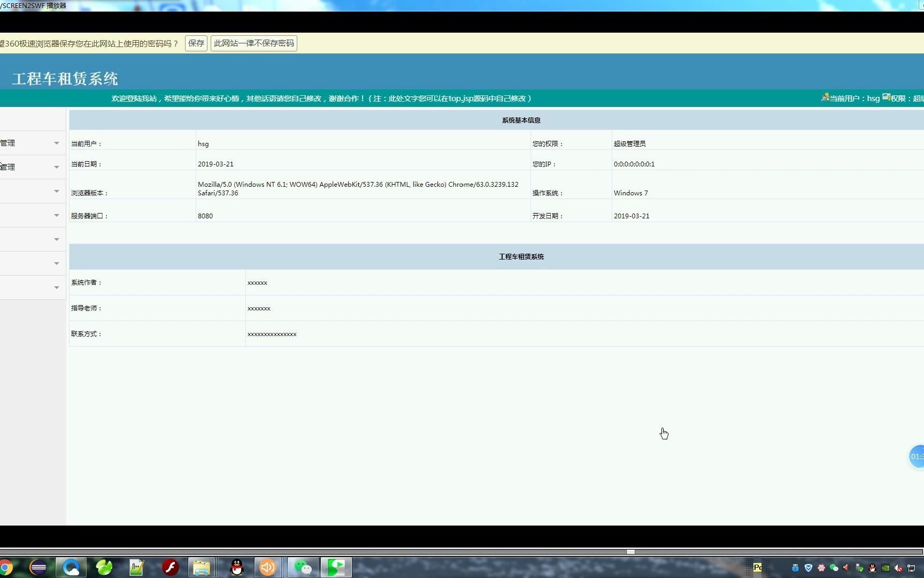Click the 2019-03-21 value of 当前日期
924x578 pixels.
click(x=215, y=164)
